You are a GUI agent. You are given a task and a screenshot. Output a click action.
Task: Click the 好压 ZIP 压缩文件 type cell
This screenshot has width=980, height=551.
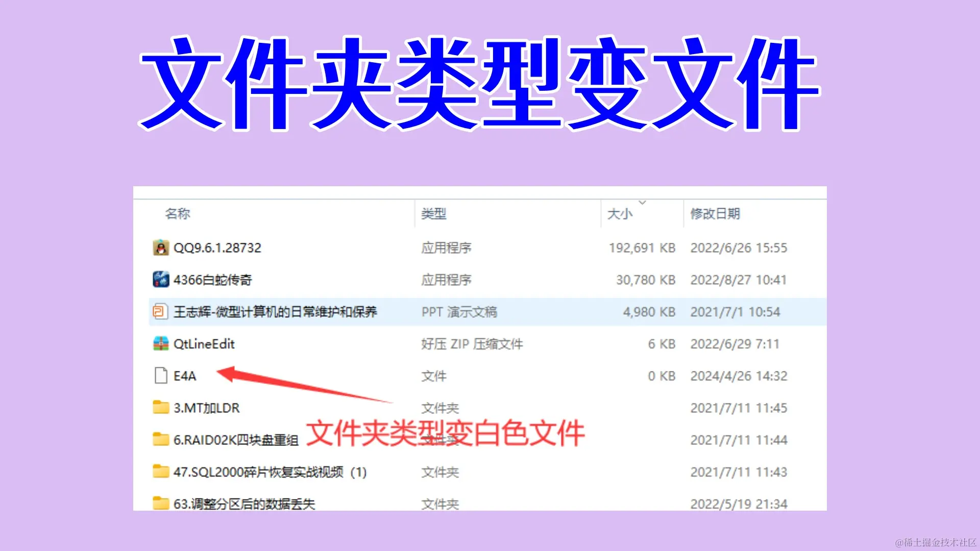(x=472, y=344)
